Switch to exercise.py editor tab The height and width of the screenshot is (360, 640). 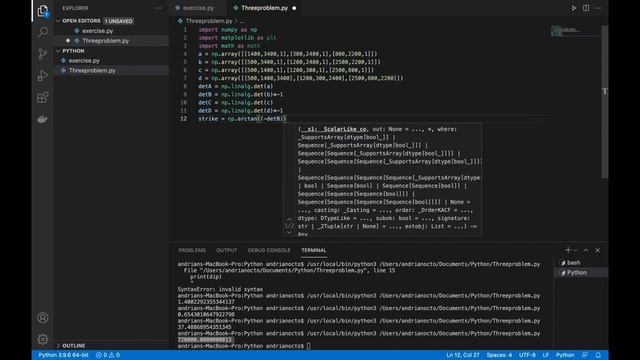pos(198,8)
